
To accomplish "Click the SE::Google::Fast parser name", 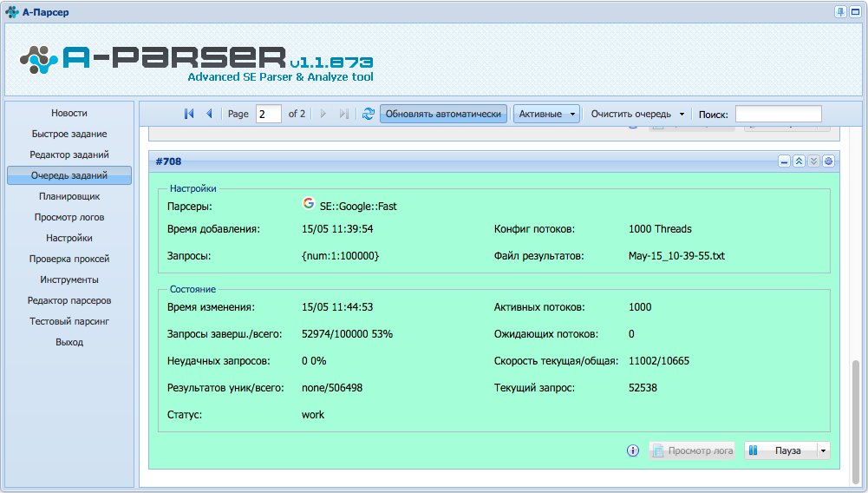I will 358,206.
